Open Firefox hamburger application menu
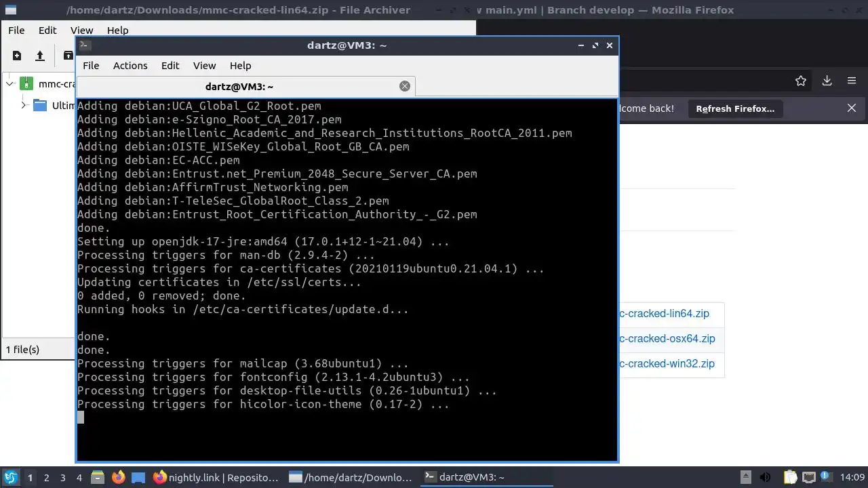 (x=852, y=81)
